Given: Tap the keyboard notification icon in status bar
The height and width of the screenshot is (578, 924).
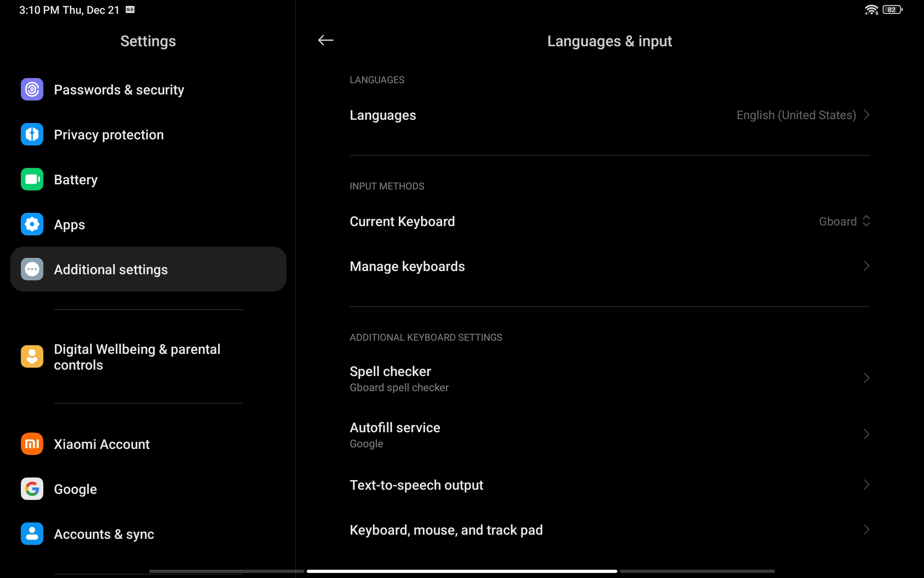Looking at the screenshot, I should pyautogui.click(x=130, y=10).
